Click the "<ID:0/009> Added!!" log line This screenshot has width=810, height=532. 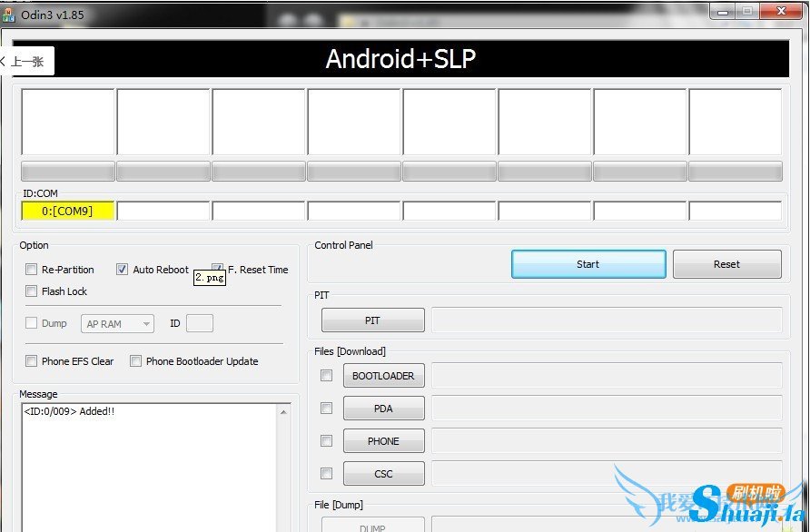(x=69, y=411)
